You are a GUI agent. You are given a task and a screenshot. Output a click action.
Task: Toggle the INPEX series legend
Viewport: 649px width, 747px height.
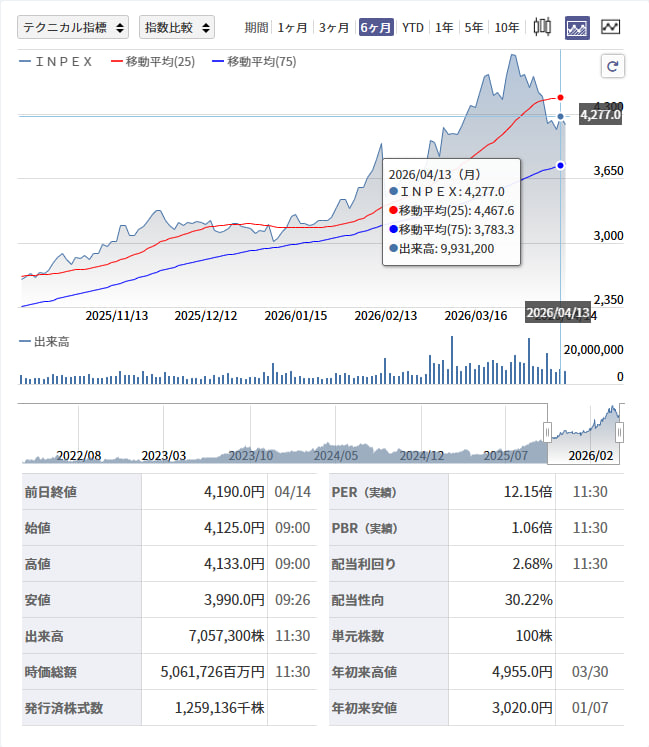point(55,61)
